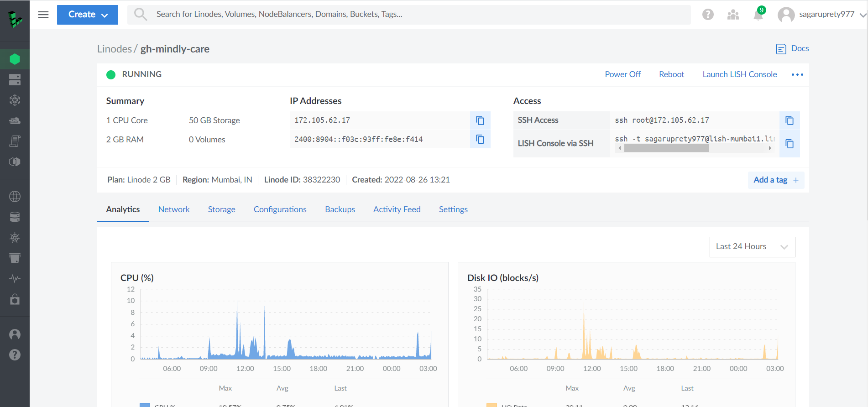The image size is (868, 407).
Task: Click the search magnifier icon
Action: click(x=141, y=15)
